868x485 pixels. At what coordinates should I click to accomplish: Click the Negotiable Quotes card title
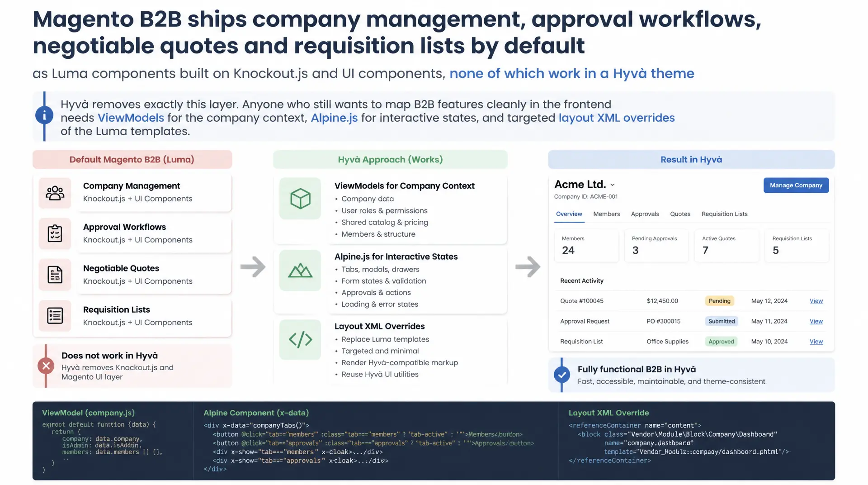coord(121,268)
